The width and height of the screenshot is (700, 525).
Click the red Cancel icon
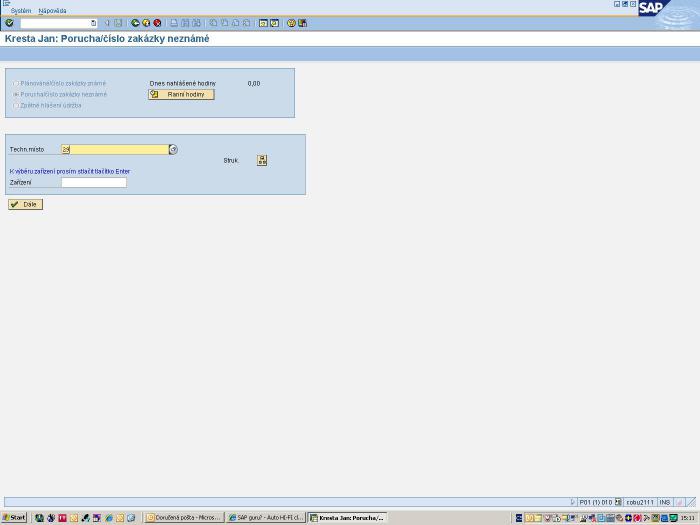click(x=157, y=22)
